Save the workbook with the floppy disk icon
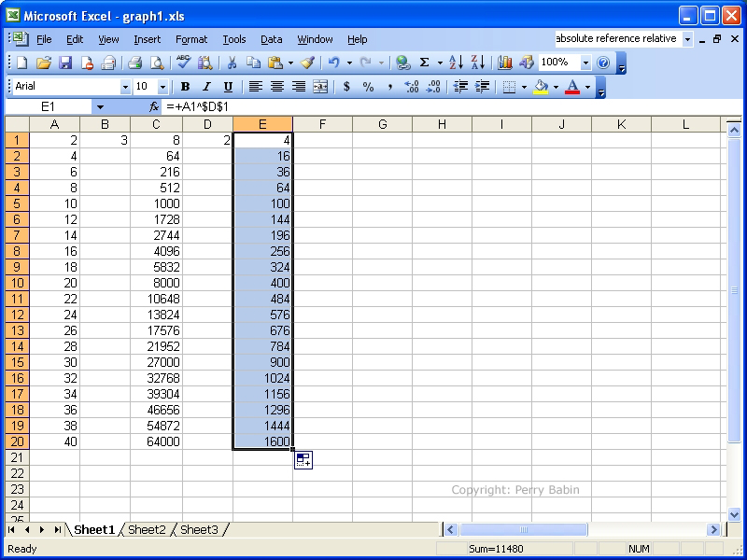Image resolution: width=747 pixels, height=560 pixels. coord(64,63)
